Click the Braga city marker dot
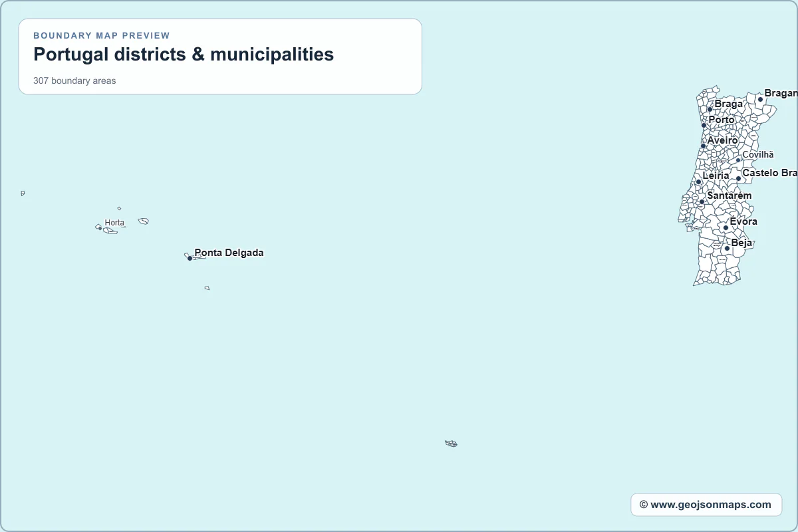Screen dimensions: 798x532 pyautogui.click(x=710, y=109)
